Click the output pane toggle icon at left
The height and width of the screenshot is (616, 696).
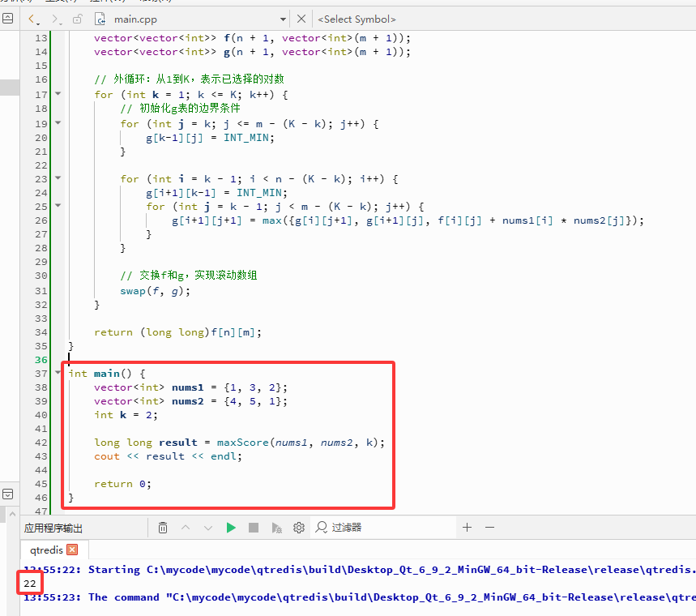7,494
